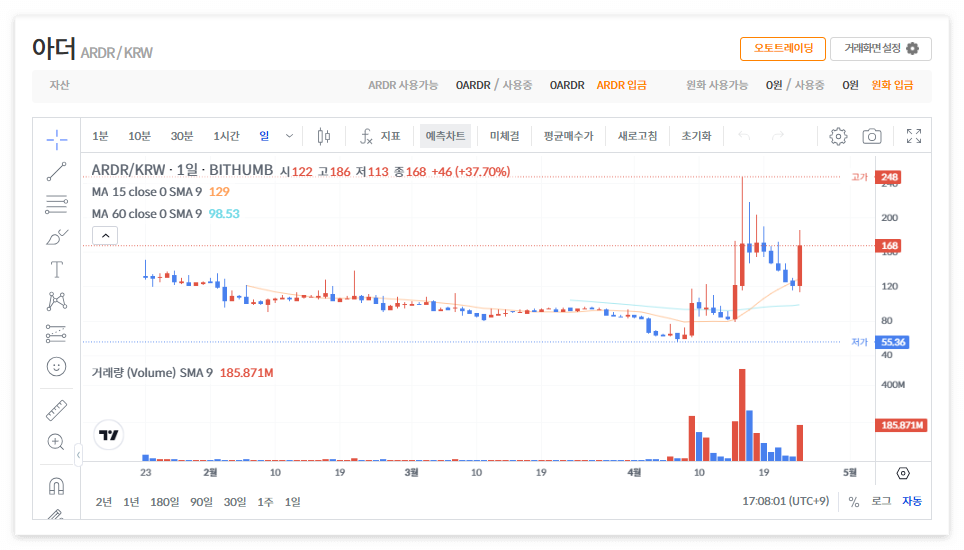Set range to 1주
Image resolution: width=964 pixels, height=550 pixels.
point(265,502)
